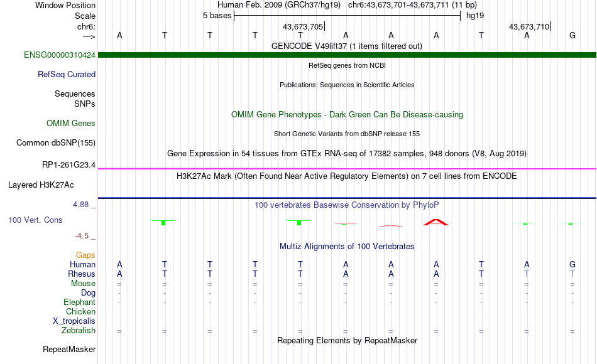Open the OMIM Genes track label
Viewport: 597px width, 364px height.
pyautogui.click(x=71, y=123)
